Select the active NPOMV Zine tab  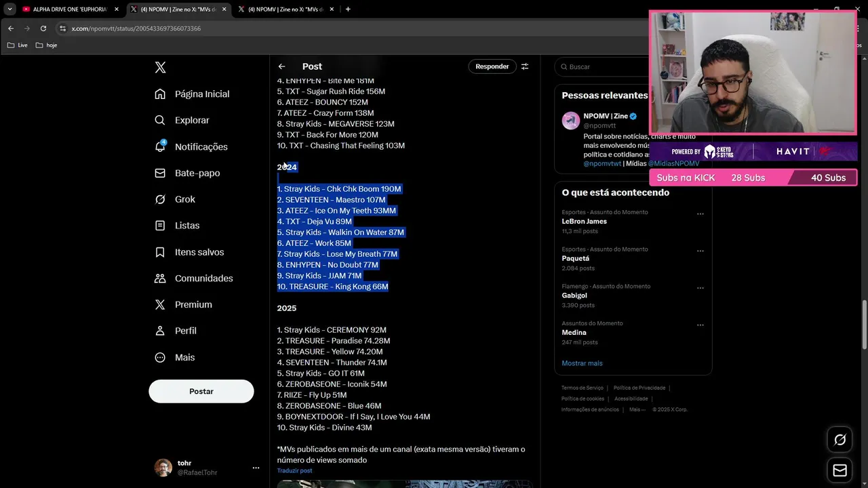point(178,9)
